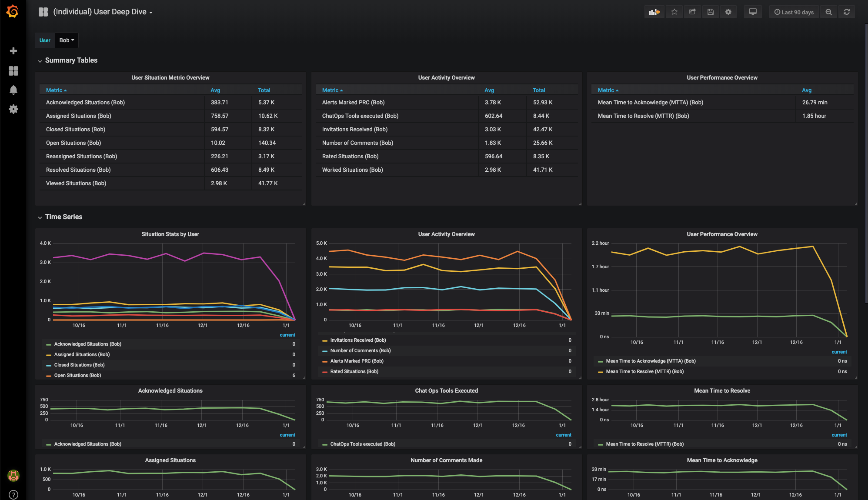Open User Performance Overview table panel menu
Viewport: 868px width, 500px height.
coord(722,78)
